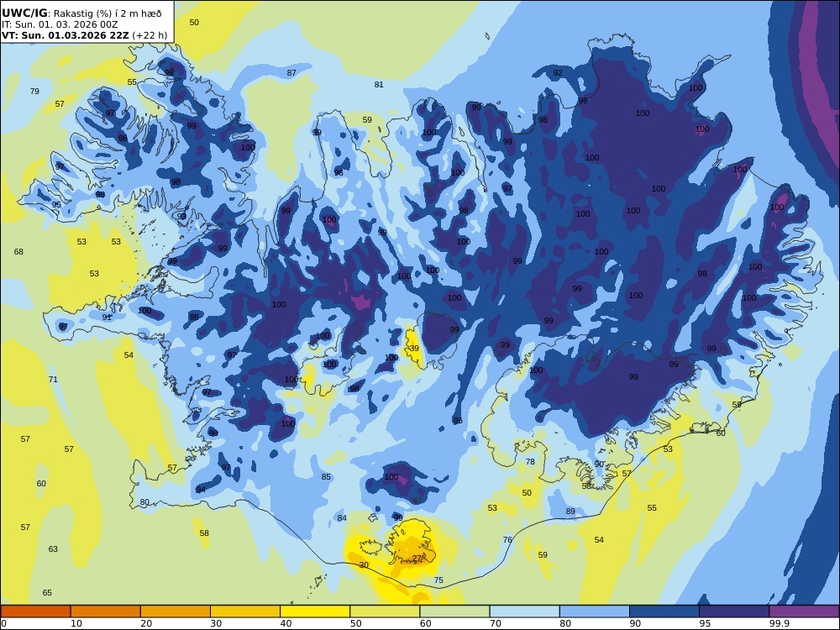This screenshot has height=630, width=840.
Task: Click the dark orange 0–10 legend swatch
Action: [x=35, y=612]
